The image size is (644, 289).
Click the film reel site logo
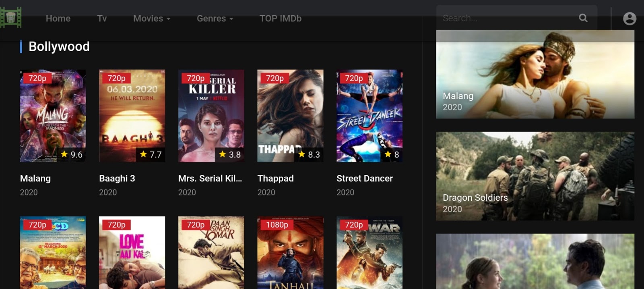(x=10, y=18)
